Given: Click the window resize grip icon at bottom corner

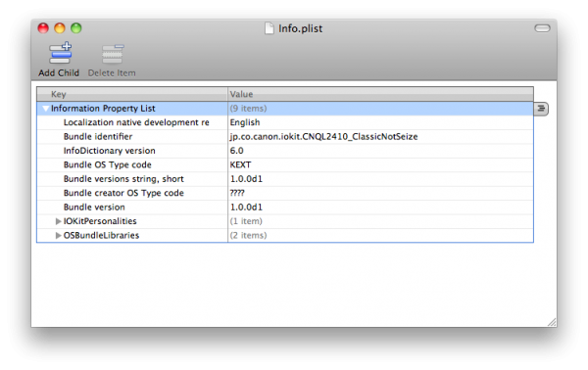Looking at the screenshot, I should [552, 322].
